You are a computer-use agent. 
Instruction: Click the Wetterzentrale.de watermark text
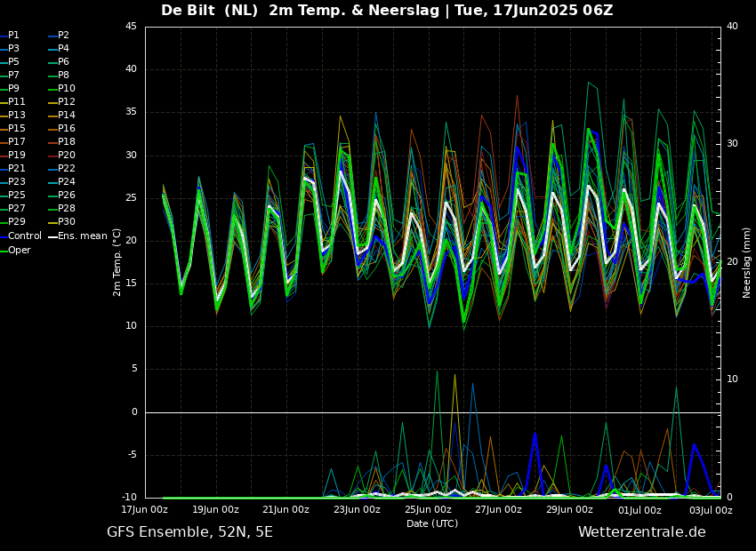(641, 532)
